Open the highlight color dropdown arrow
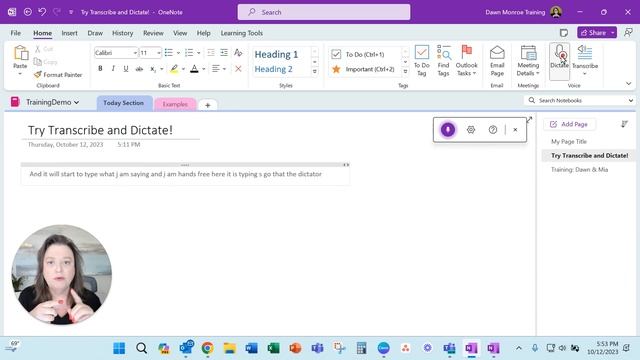Screen dimensions: 640x360 (183, 69)
